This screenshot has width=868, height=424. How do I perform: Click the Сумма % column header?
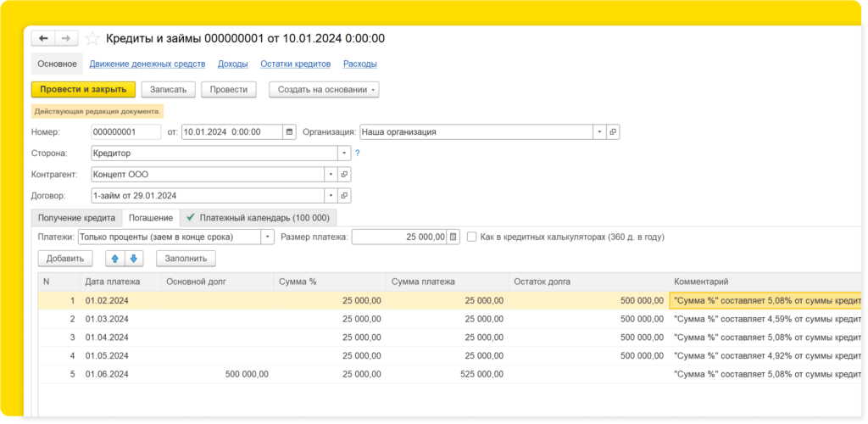click(330, 282)
